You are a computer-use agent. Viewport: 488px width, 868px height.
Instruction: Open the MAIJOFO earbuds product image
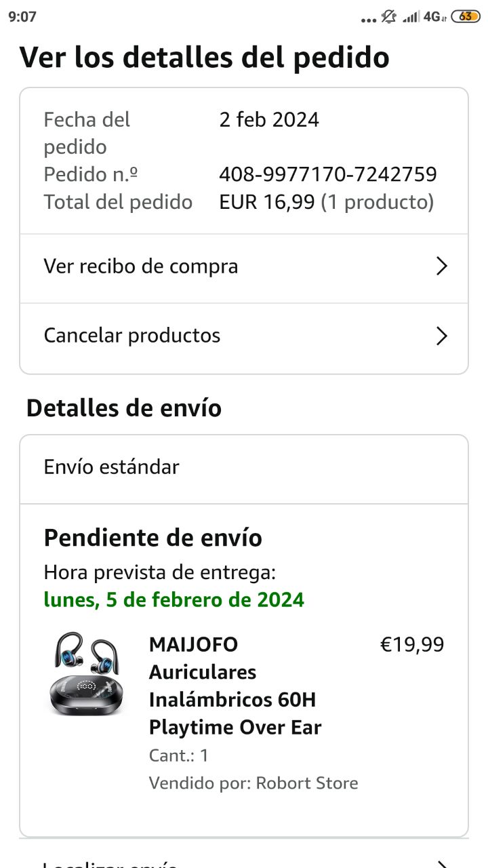(x=85, y=673)
